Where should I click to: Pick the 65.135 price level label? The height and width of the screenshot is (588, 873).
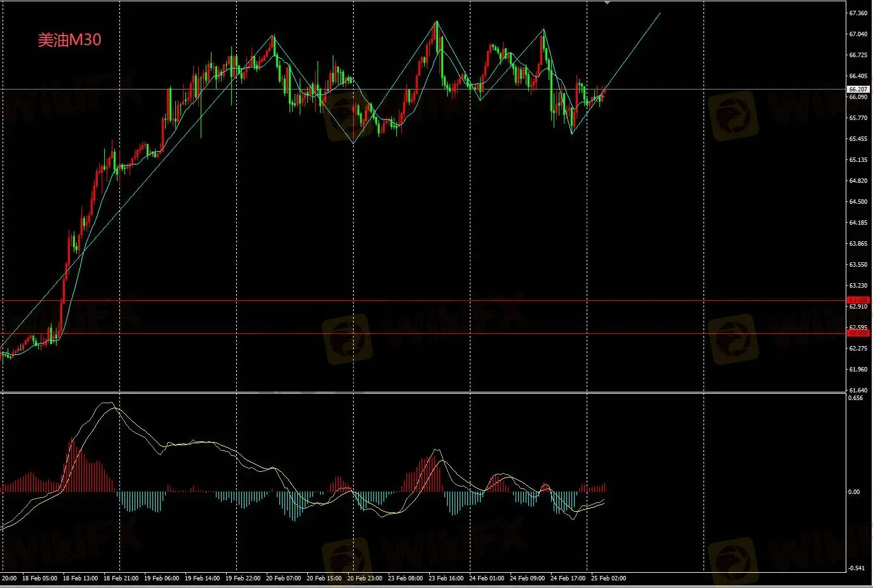tap(858, 160)
